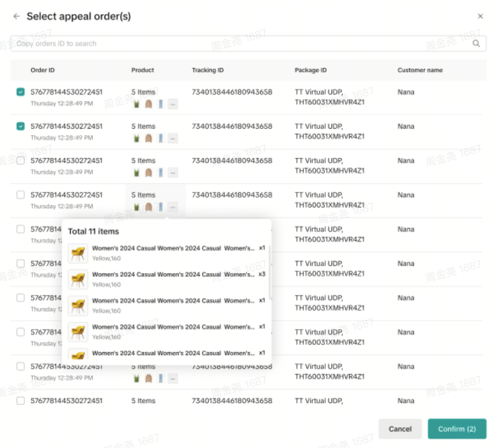The image size is (498, 448).
Task: Close the Select appeal orders dialog
Action: click(480, 16)
